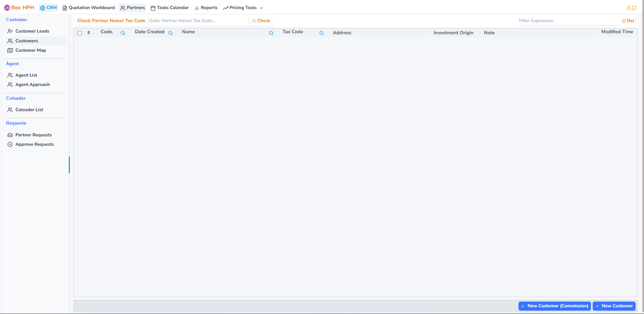The width and height of the screenshot is (644, 314).
Task: Open Customer Map in the sidebar
Action: coord(31,50)
